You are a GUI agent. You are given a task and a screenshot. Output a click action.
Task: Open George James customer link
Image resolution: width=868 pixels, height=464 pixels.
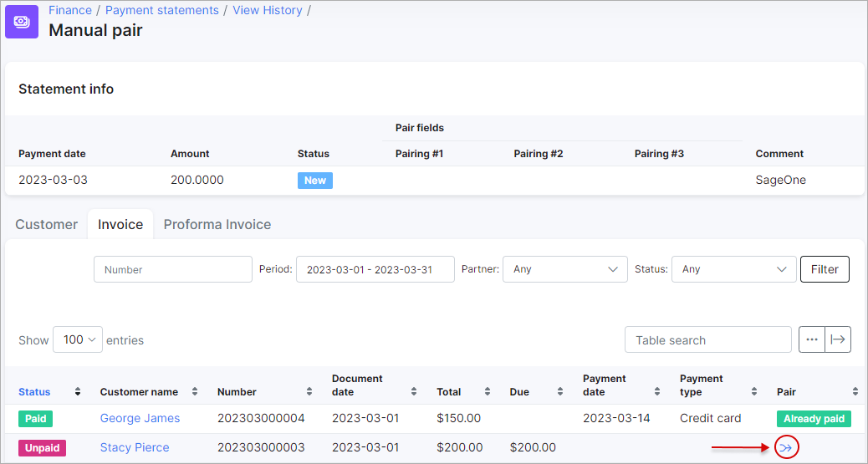click(140, 419)
